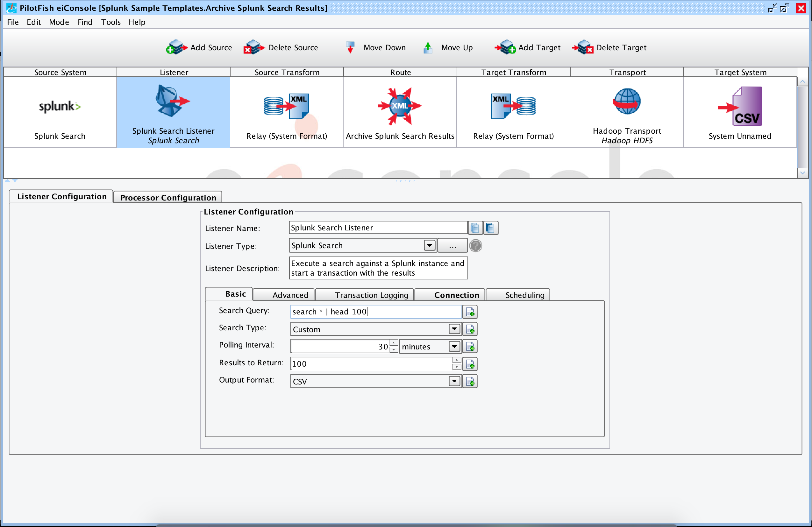Image resolution: width=812 pixels, height=527 pixels.
Task: Click the expression icon beside Search Query
Action: (470, 312)
